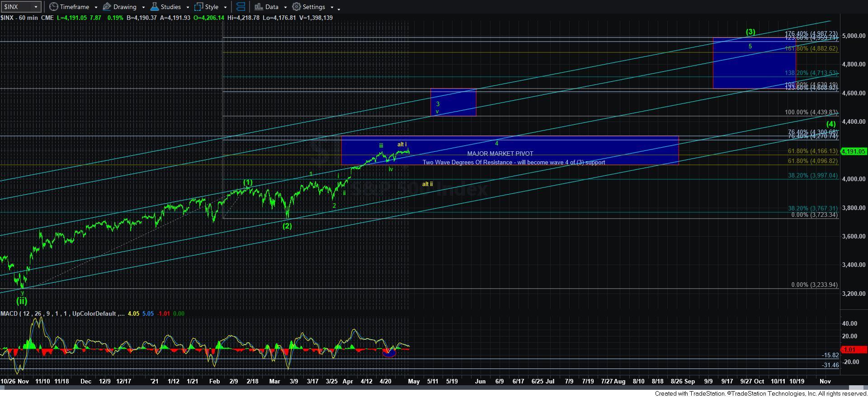Screen dimensions: 868x397
Task: Select the MACD study label
Action: point(10,313)
